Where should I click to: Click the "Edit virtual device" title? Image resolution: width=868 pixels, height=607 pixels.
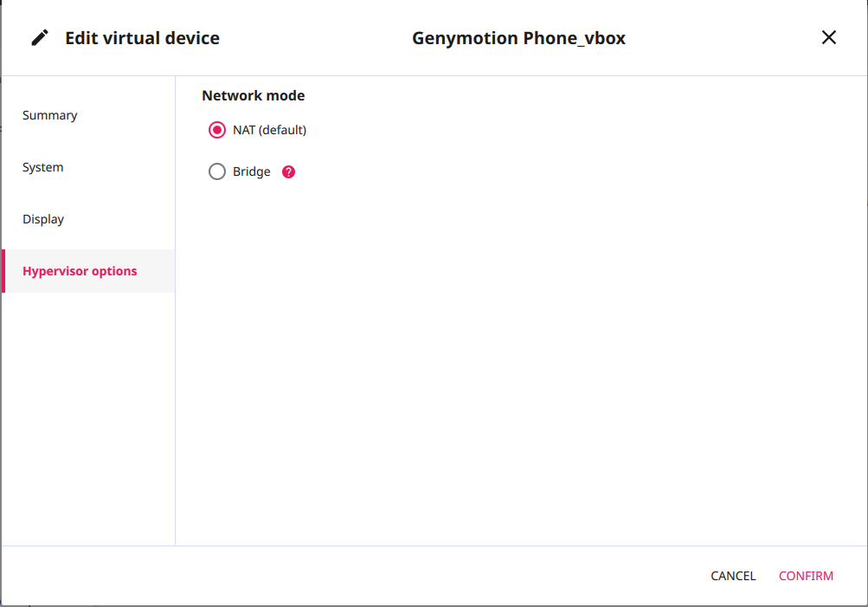142,38
